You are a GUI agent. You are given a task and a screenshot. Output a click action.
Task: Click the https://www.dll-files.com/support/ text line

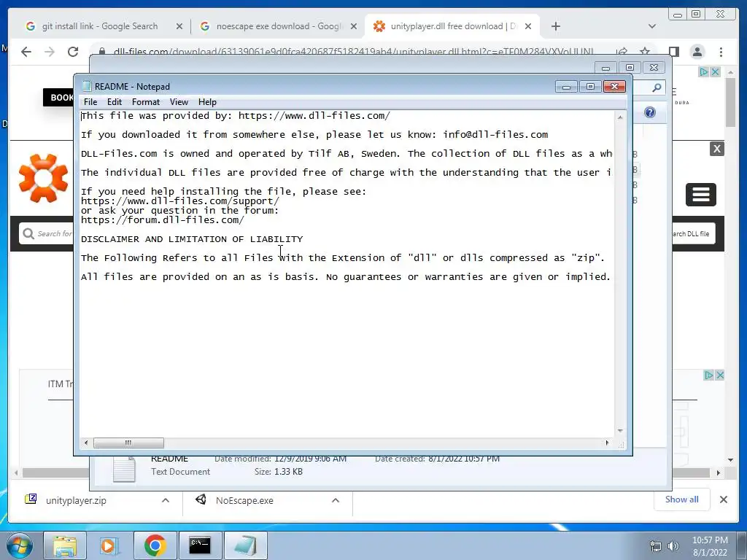coord(180,201)
